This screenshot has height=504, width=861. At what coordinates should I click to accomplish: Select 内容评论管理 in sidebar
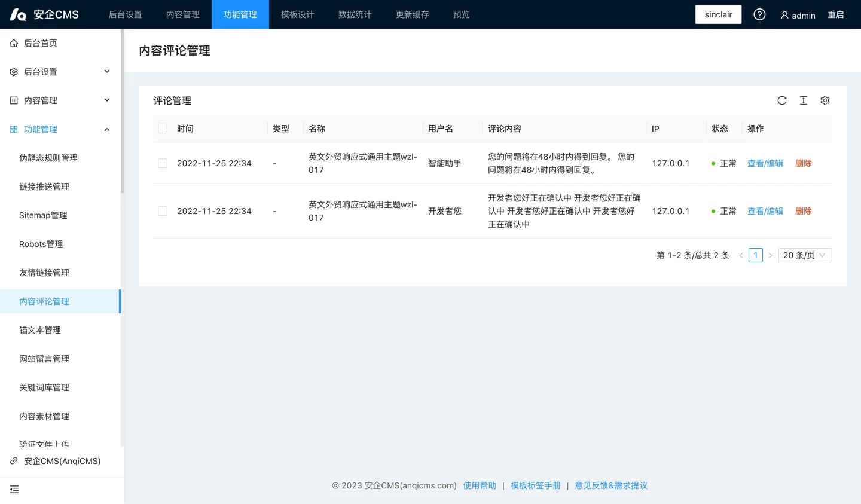[60, 301]
